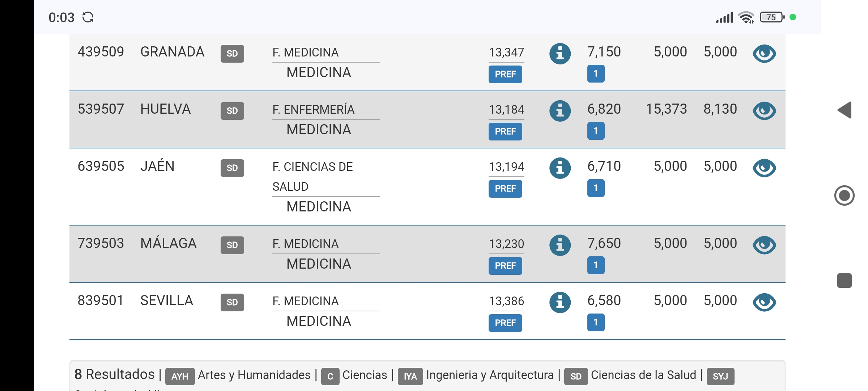Click the PREF badge in the JAÉN row

505,189
